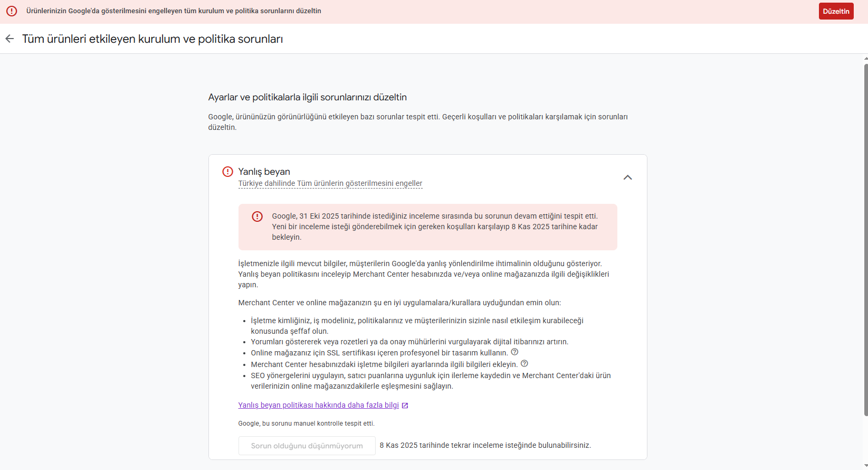Image resolution: width=868 pixels, height=470 pixels.
Task: Click the warning icon beside Yanlış beyan
Action: click(x=227, y=172)
